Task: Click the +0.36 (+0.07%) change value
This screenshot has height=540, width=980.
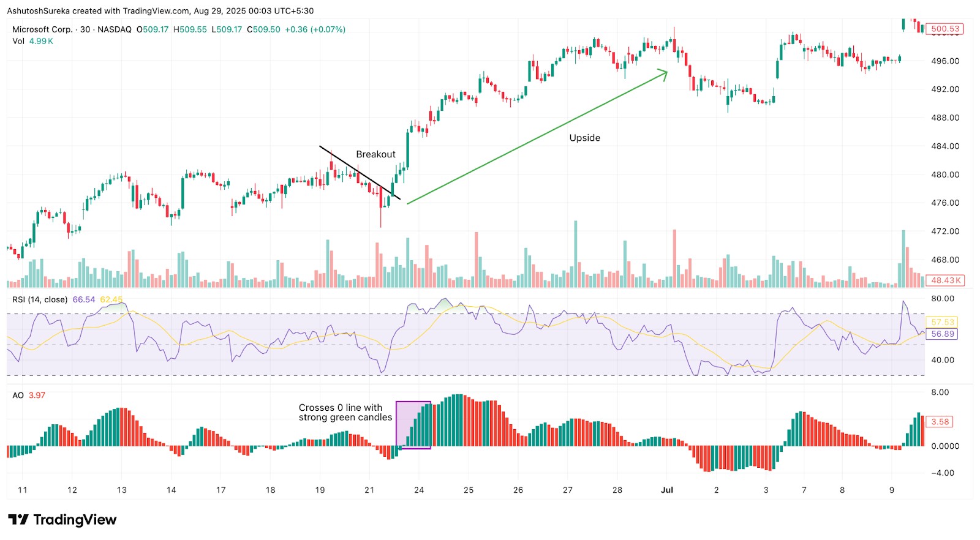Action: point(315,29)
